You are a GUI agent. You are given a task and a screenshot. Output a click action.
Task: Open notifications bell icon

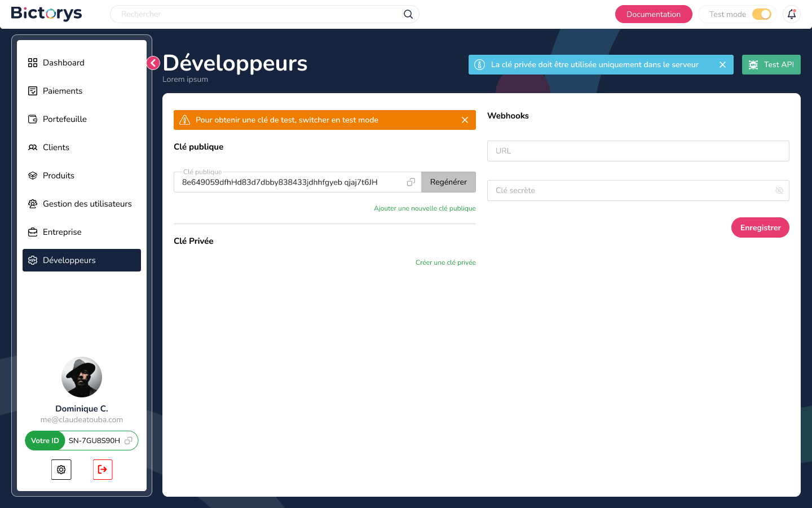coord(792,14)
